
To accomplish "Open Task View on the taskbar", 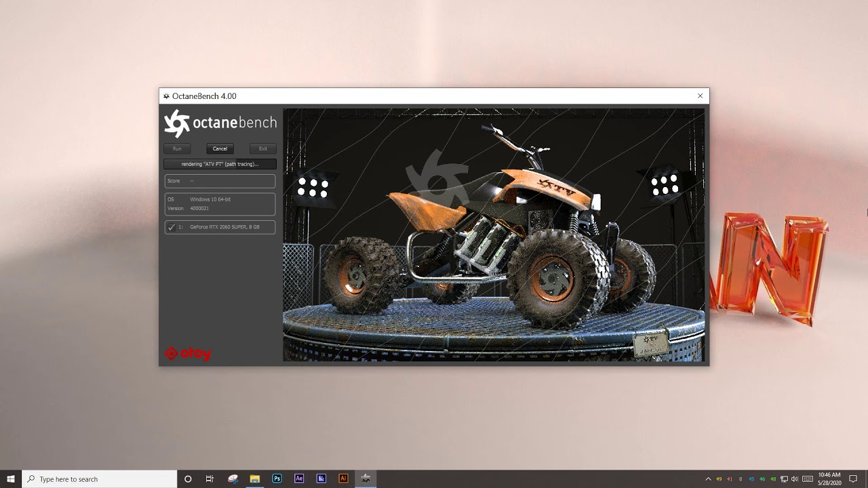I will pos(210,479).
